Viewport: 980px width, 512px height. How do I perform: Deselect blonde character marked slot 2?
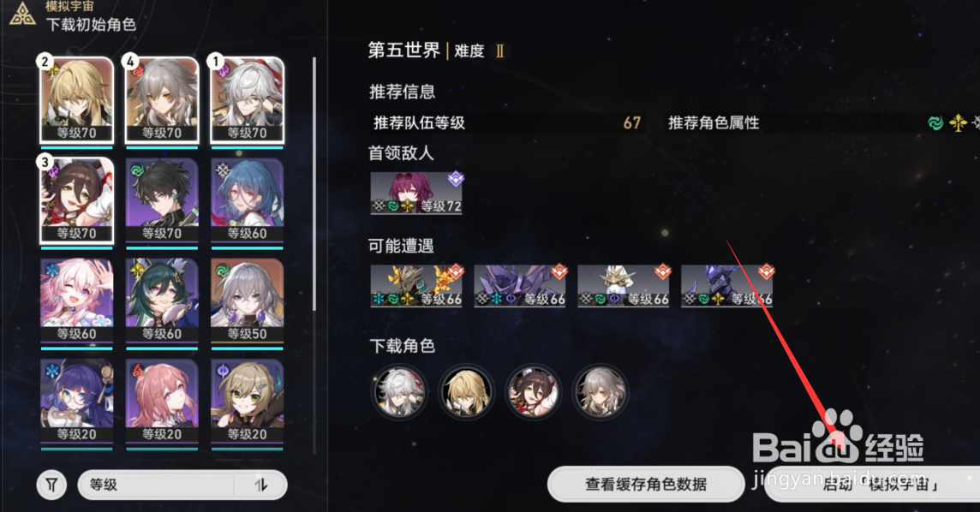coord(77,100)
